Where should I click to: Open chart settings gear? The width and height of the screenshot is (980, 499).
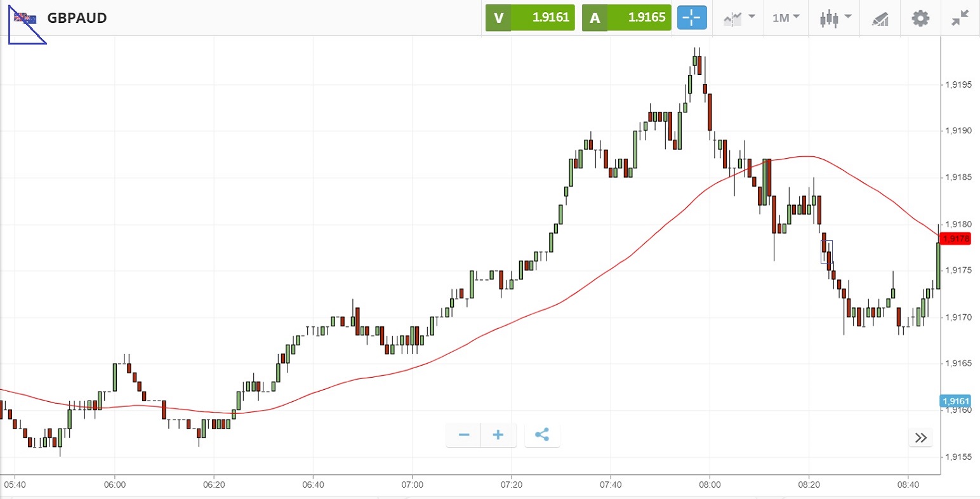920,18
